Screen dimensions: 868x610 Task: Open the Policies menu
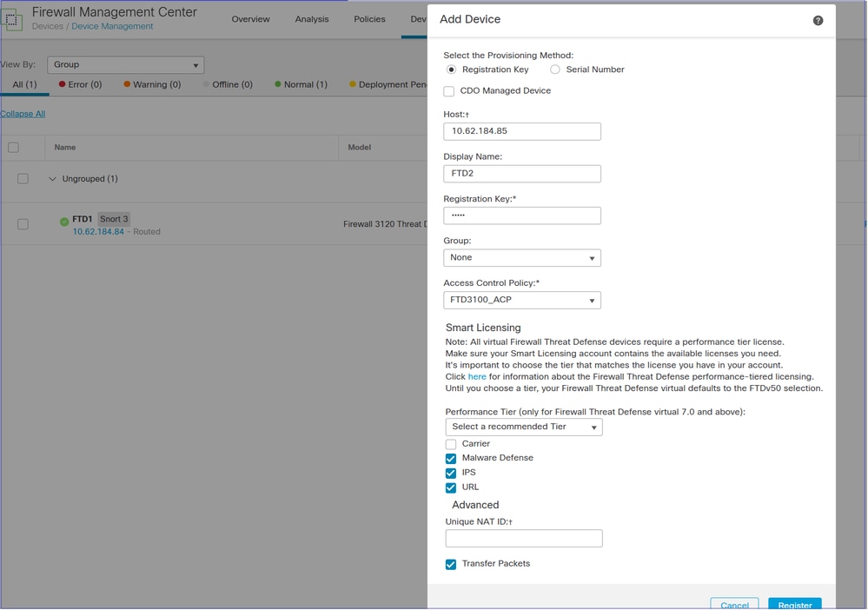[x=369, y=19]
